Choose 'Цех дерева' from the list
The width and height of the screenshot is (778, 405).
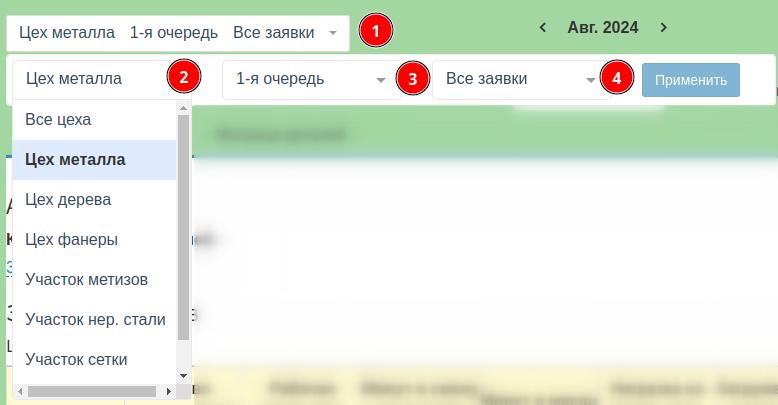coord(94,200)
